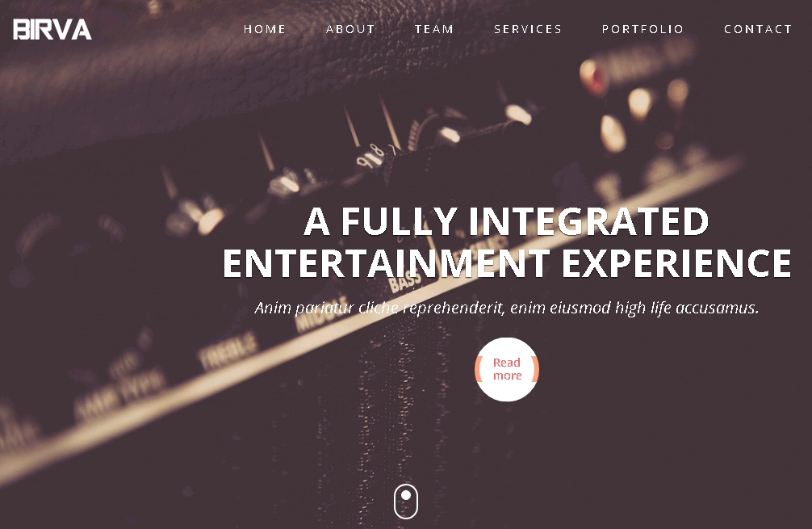This screenshot has width=812, height=529.
Task: Click the MIDDLE label on the amplifier image
Action: click(x=321, y=313)
